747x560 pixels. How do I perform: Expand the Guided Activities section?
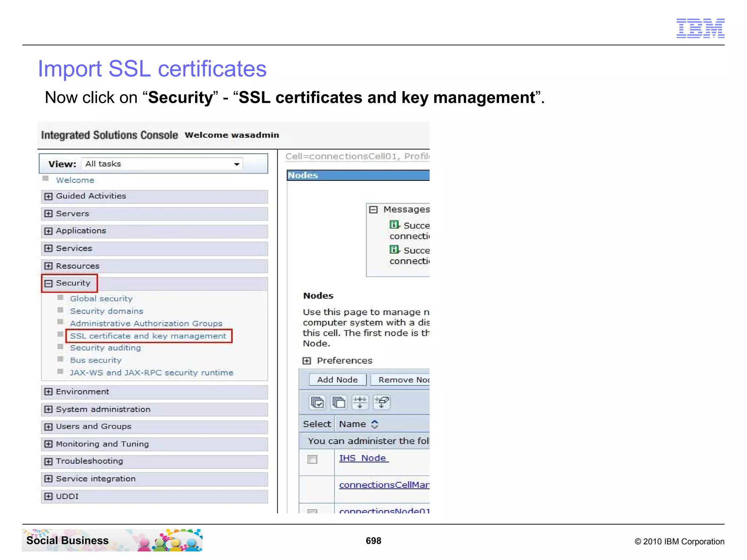(x=48, y=197)
